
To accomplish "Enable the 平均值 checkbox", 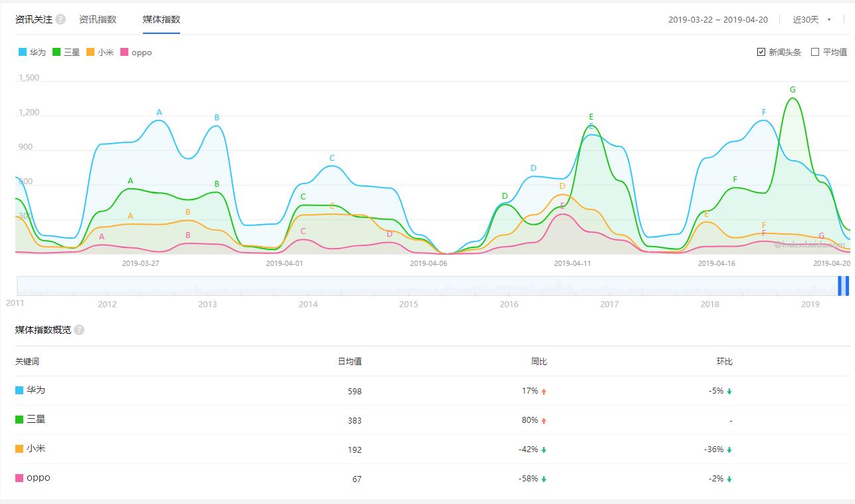I will pos(815,52).
